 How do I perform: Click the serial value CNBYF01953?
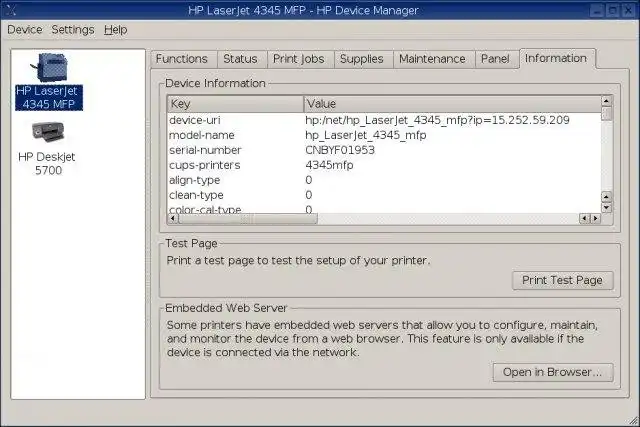click(340, 150)
